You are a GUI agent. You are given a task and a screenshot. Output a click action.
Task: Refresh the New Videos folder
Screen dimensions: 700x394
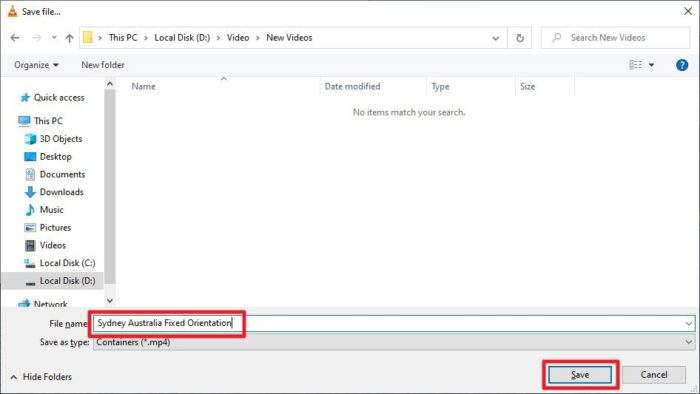[x=520, y=38]
